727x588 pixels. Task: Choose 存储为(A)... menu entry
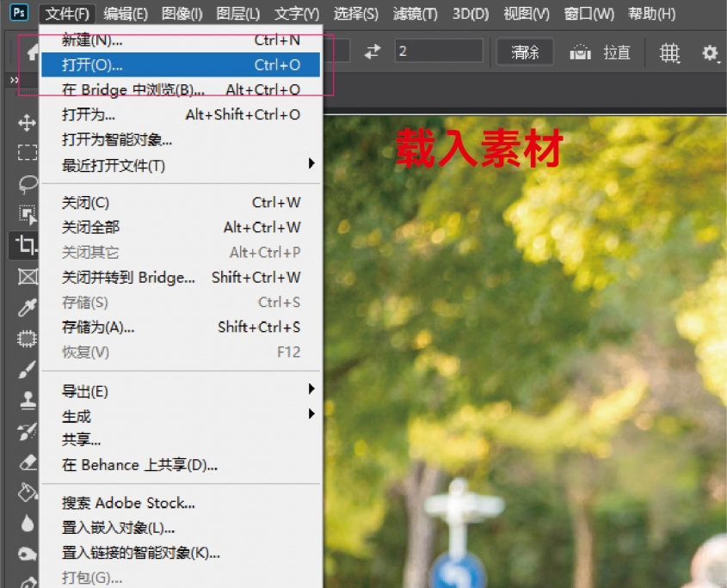tap(181, 328)
